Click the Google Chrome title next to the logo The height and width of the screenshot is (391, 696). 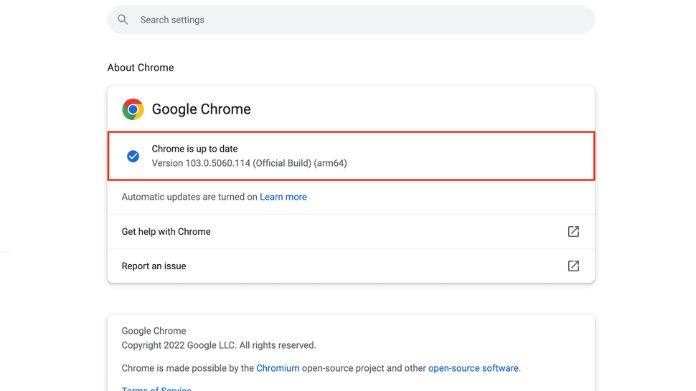(x=201, y=109)
